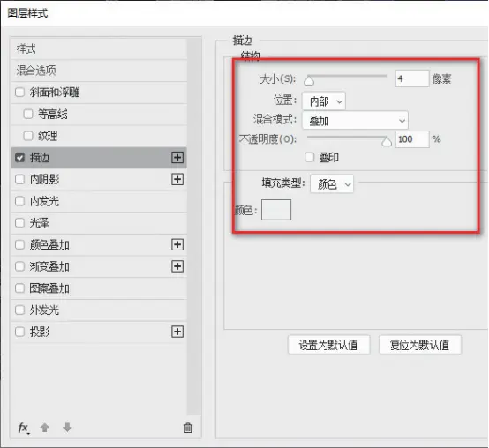The height and width of the screenshot is (448, 489).
Task: Add another 描边 effect with plus icon
Action: pos(177,158)
